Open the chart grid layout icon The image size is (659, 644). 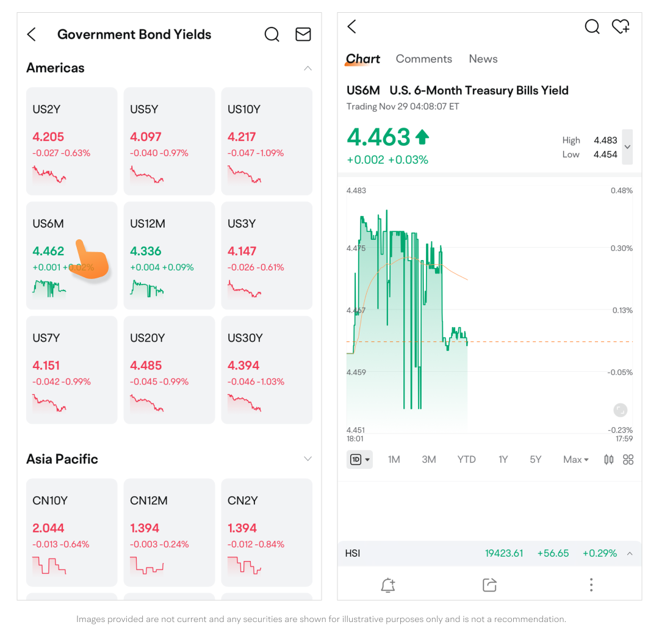tap(628, 460)
